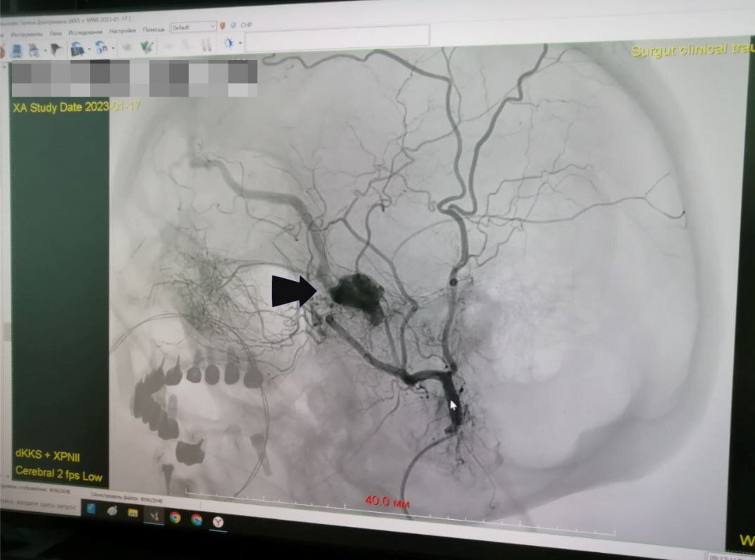
Task: Click the orange shield icon beside Default
Action: click(x=223, y=25)
